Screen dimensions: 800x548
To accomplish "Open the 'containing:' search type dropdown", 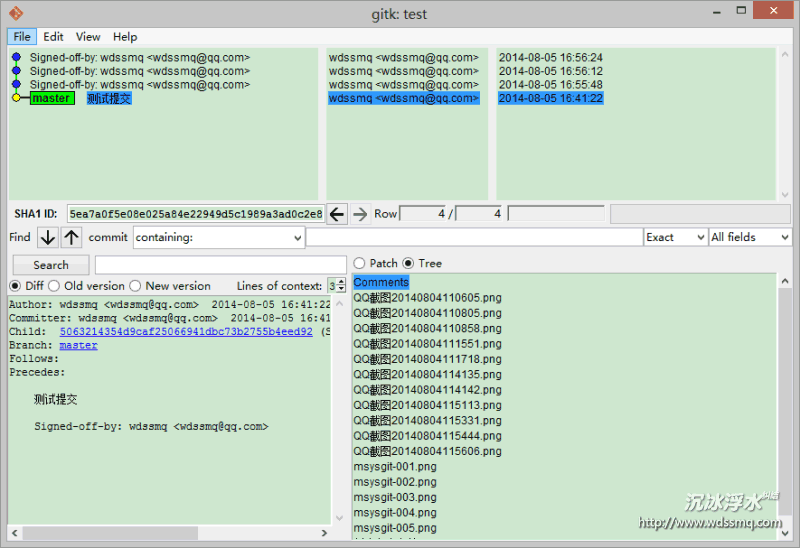I will coord(218,237).
